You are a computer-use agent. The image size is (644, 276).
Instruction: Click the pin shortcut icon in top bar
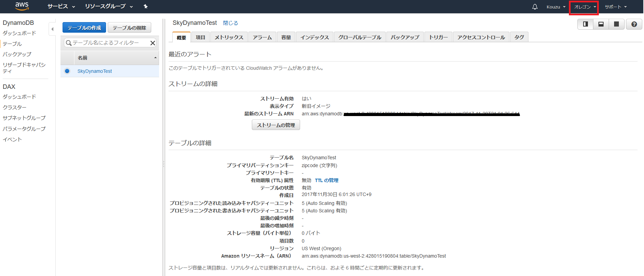146,6
